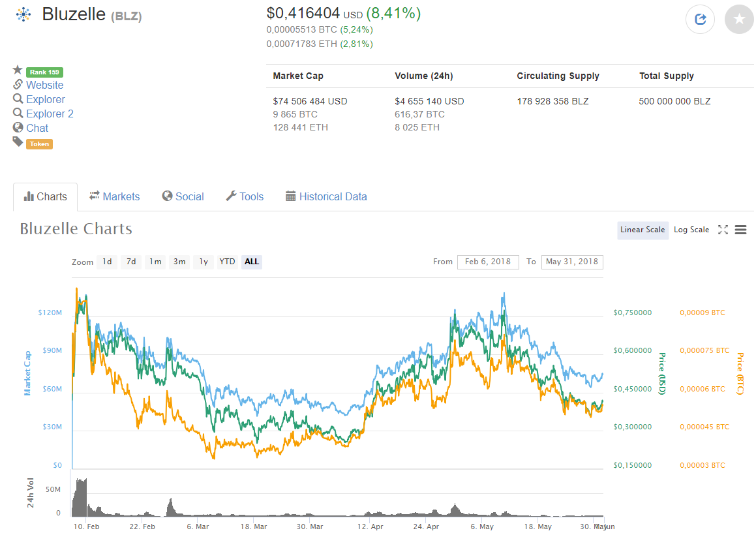Click the 0,00005513 BTC price line

319,30
